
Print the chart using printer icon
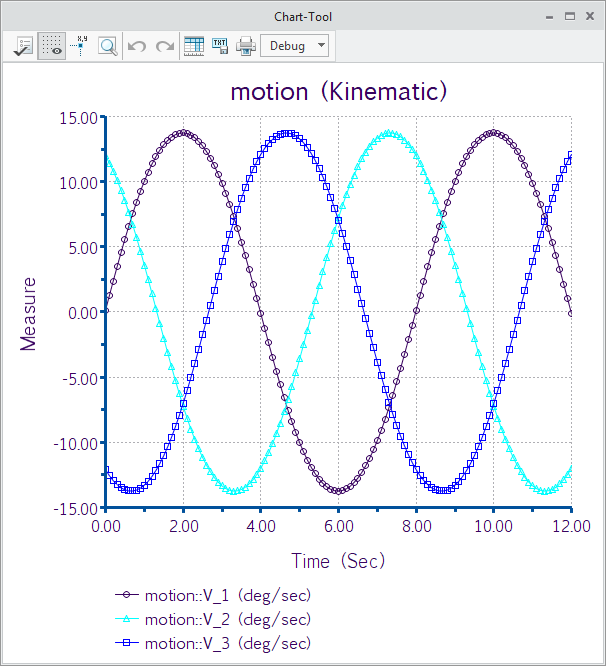[245, 46]
